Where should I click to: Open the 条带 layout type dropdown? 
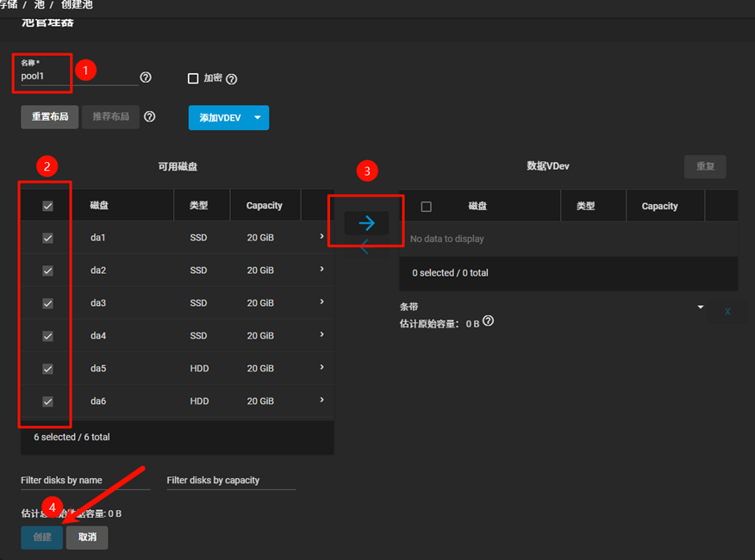700,308
